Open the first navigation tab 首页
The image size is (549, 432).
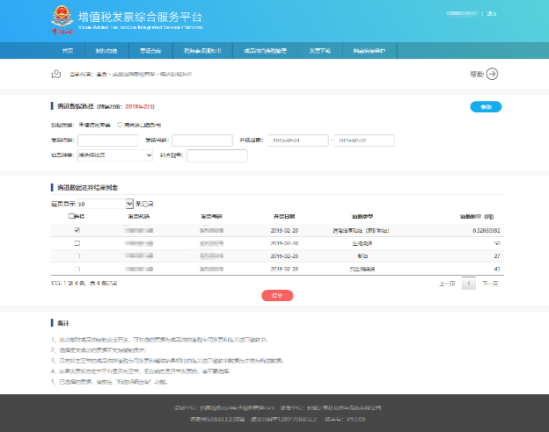pos(68,51)
